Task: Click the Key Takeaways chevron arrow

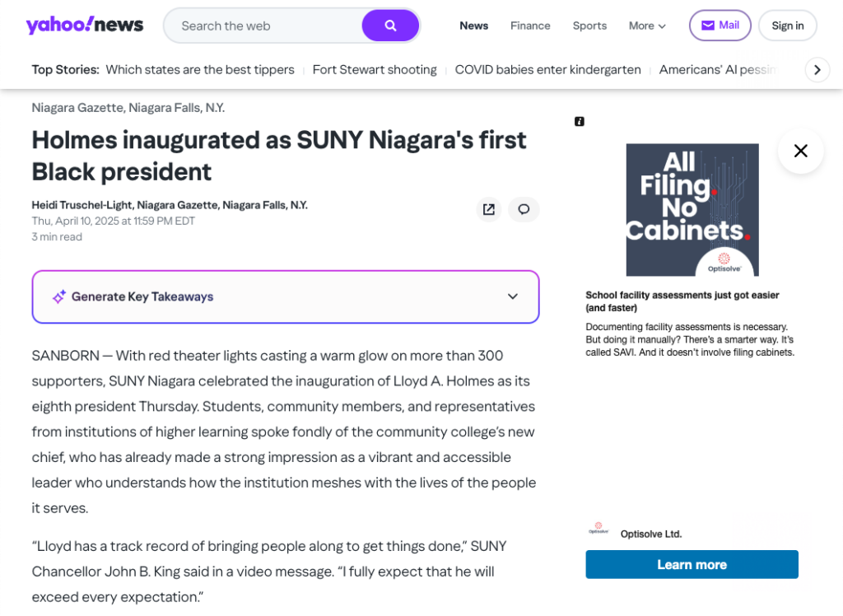Action: [x=512, y=296]
